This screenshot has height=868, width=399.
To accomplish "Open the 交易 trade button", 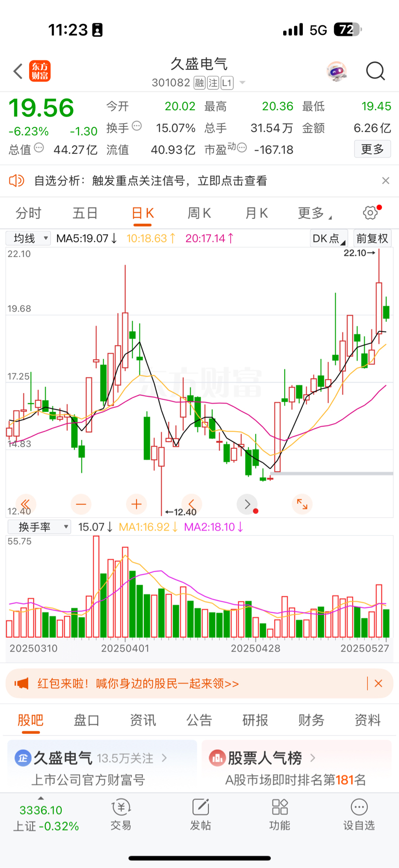I will [121, 814].
